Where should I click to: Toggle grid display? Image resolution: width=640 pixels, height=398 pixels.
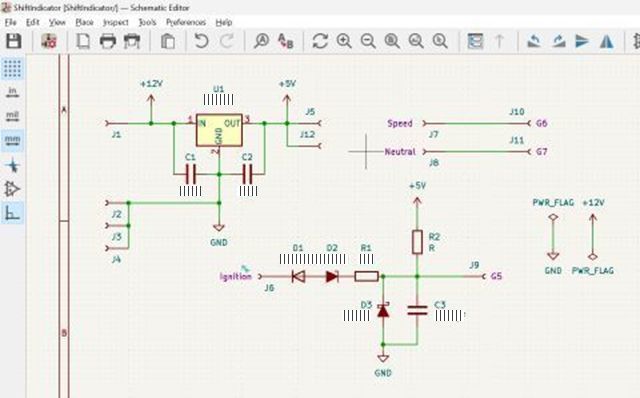click(12, 68)
